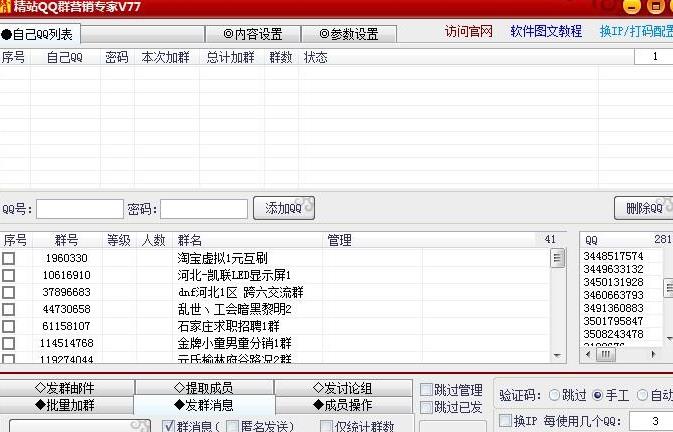Image resolution: width=673 pixels, height=432 pixels.
Task: Click the group list scrollbar thumb
Action: (557, 258)
